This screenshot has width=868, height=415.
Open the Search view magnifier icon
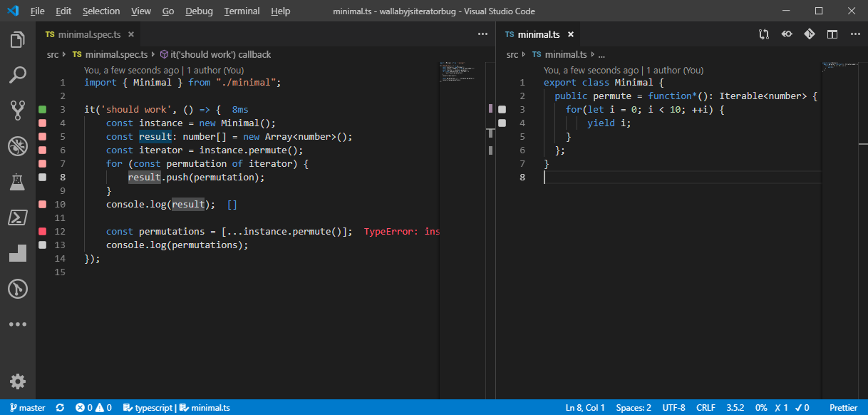pyautogui.click(x=18, y=75)
